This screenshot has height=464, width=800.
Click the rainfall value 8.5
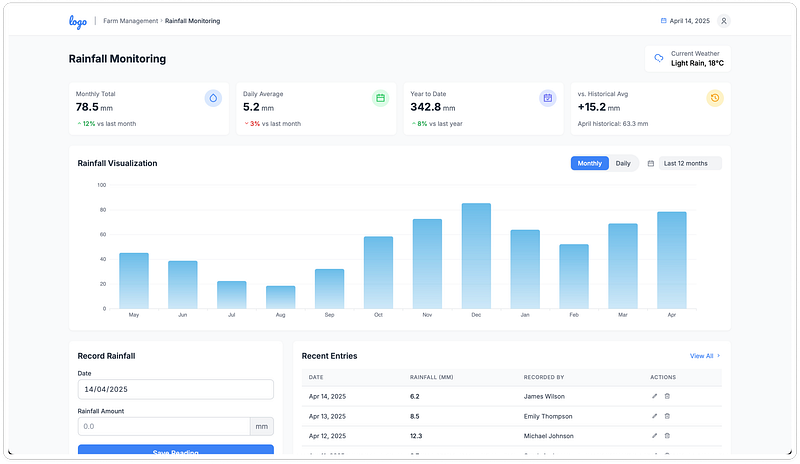414,416
